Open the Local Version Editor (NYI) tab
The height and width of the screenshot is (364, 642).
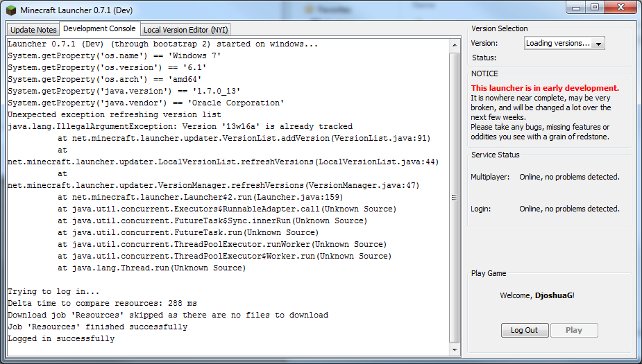pyautogui.click(x=185, y=29)
